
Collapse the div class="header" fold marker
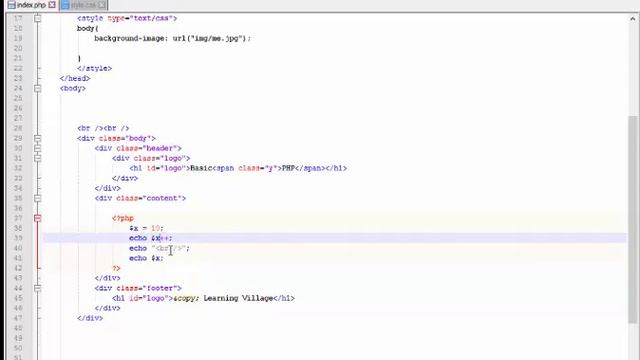click(x=38, y=148)
